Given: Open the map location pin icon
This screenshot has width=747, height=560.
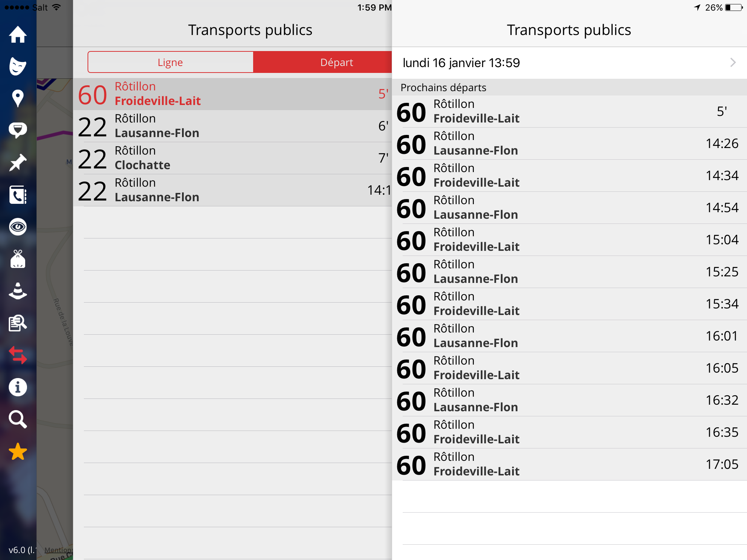Looking at the screenshot, I should pyautogui.click(x=18, y=98).
